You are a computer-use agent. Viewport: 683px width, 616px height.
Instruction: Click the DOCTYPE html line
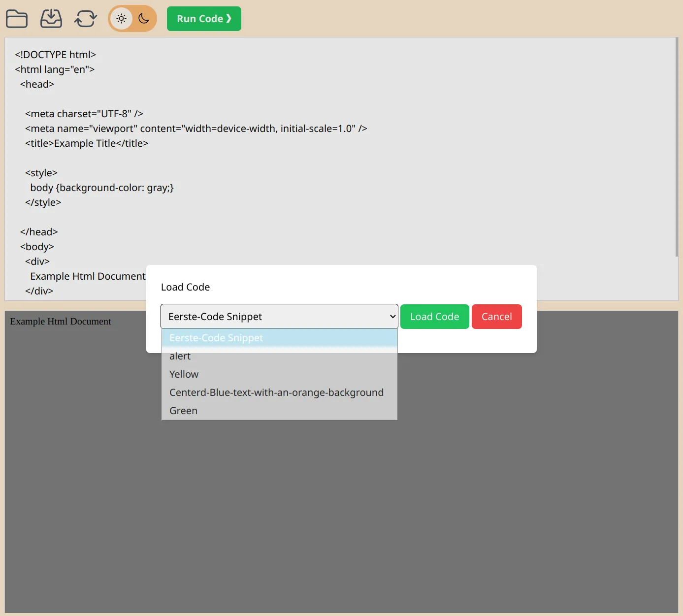click(x=55, y=55)
